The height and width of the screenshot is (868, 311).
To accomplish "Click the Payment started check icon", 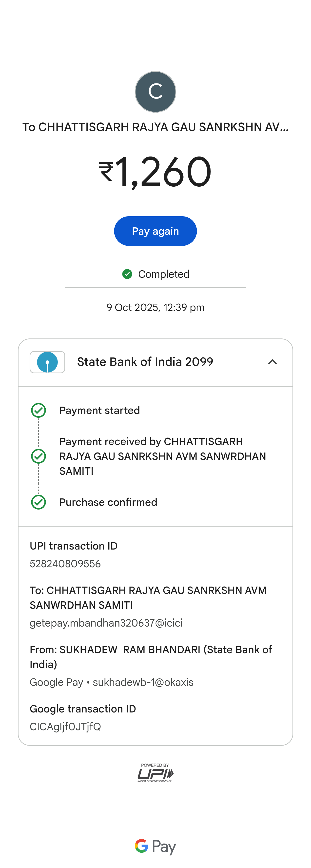I will pos(39,410).
